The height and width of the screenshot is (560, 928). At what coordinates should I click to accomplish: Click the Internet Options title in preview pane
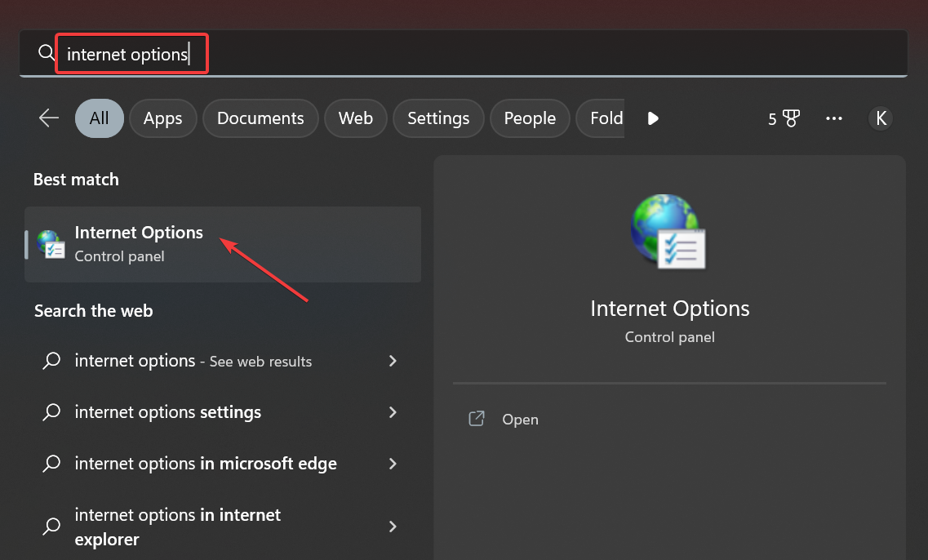670,309
